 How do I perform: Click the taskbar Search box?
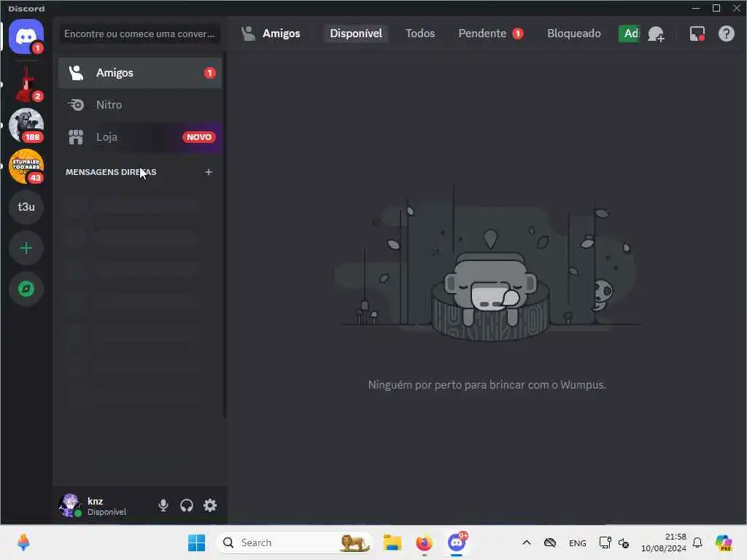[x=295, y=542]
